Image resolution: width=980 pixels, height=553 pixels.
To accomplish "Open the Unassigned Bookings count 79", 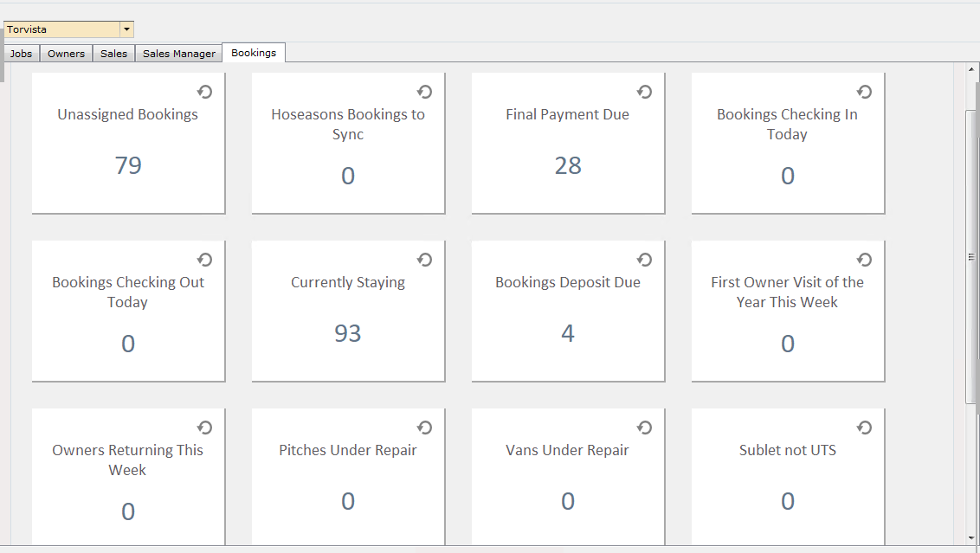I will tap(128, 165).
